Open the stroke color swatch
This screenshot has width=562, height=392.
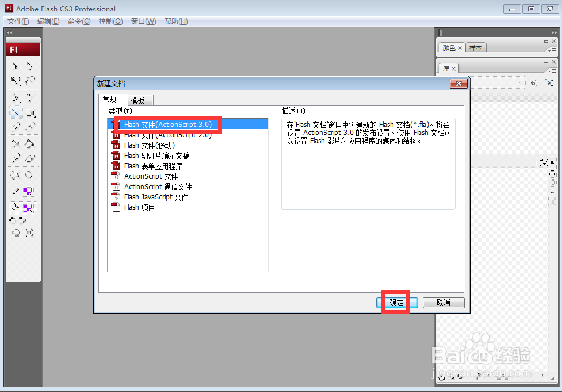pos(28,191)
